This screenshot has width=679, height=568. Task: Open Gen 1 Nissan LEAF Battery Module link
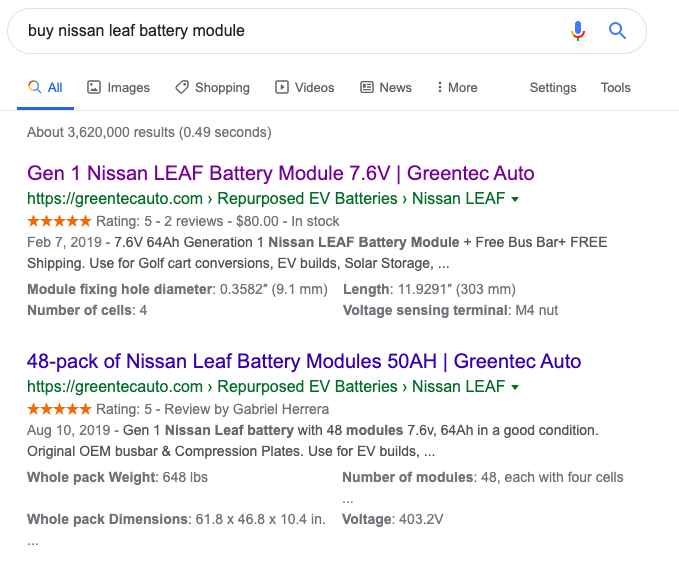point(281,174)
